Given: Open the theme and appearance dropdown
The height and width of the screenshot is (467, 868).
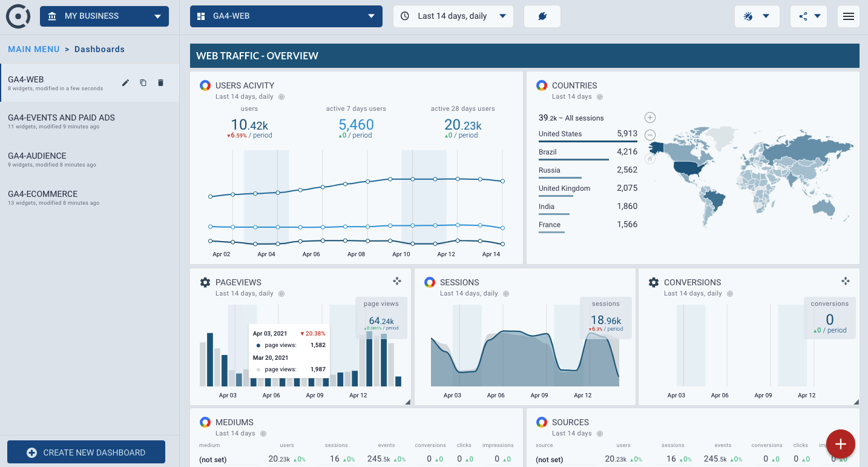Looking at the screenshot, I should coord(757,16).
